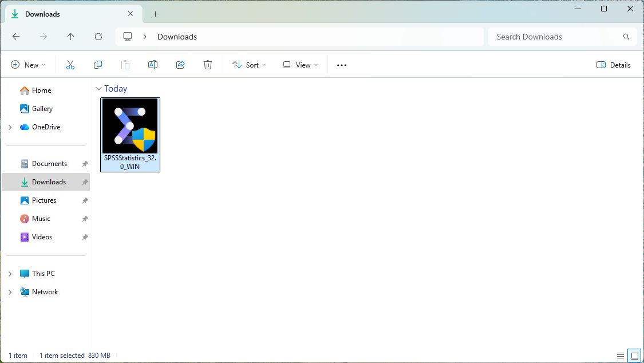Click the Paste clipboard icon
The image size is (644, 363).
(x=125, y=65)
